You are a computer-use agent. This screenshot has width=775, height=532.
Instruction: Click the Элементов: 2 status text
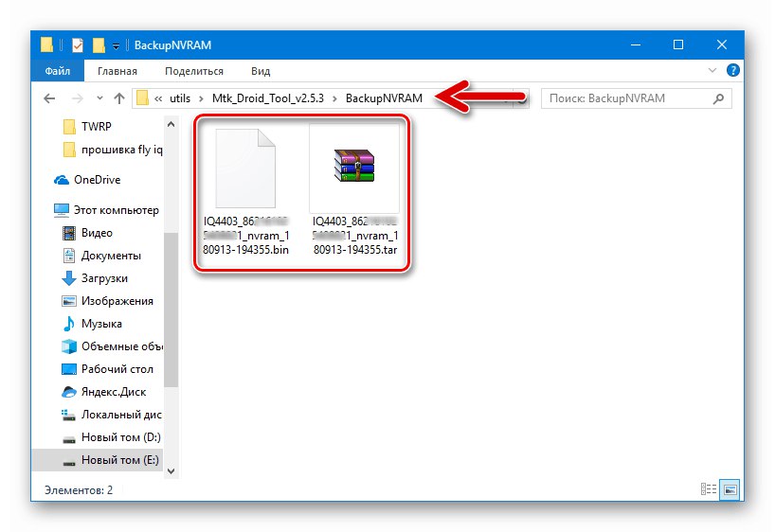[x=79, y=490]
